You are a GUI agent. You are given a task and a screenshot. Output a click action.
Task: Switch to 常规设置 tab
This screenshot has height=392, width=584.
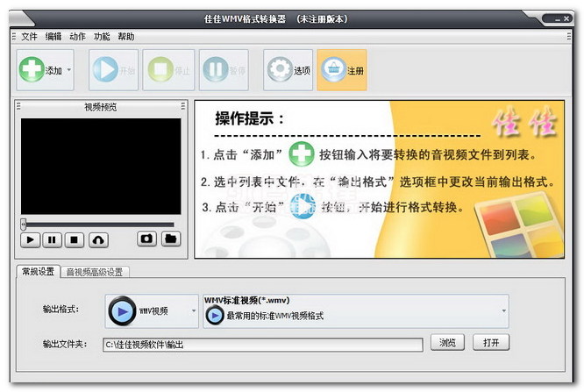coord(38,271)
